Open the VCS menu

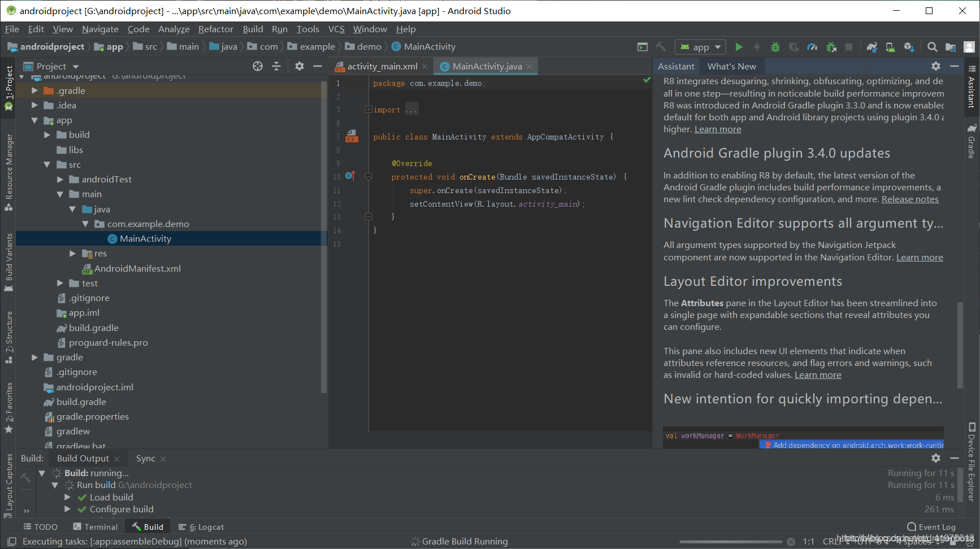336,29
